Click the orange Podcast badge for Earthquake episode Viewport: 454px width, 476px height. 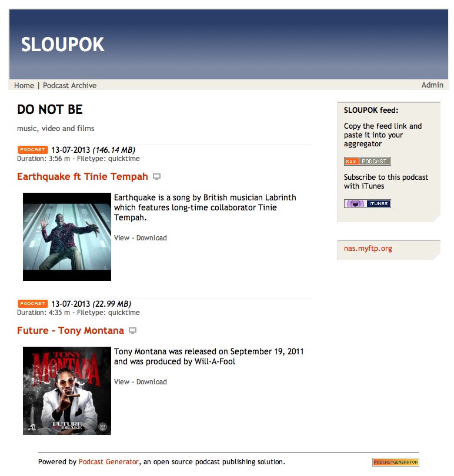pyautogui.click(x=32, y=150)
